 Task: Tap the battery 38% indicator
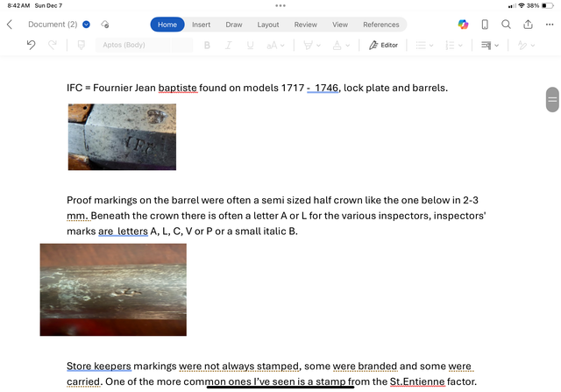pyautogui.click(x=540, y=5)
